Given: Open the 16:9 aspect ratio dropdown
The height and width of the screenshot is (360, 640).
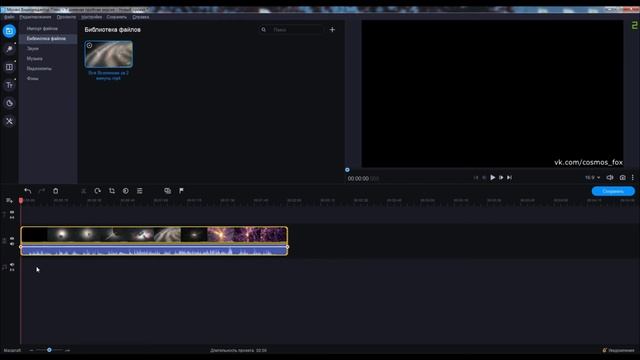Looking at the screenshot, I should (x=592, y=178).
